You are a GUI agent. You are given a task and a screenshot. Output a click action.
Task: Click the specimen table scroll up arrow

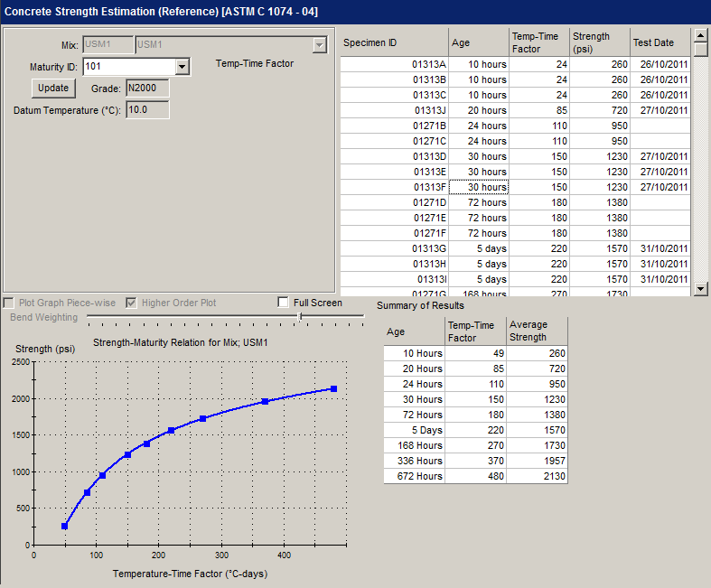(x=699, y=35)
